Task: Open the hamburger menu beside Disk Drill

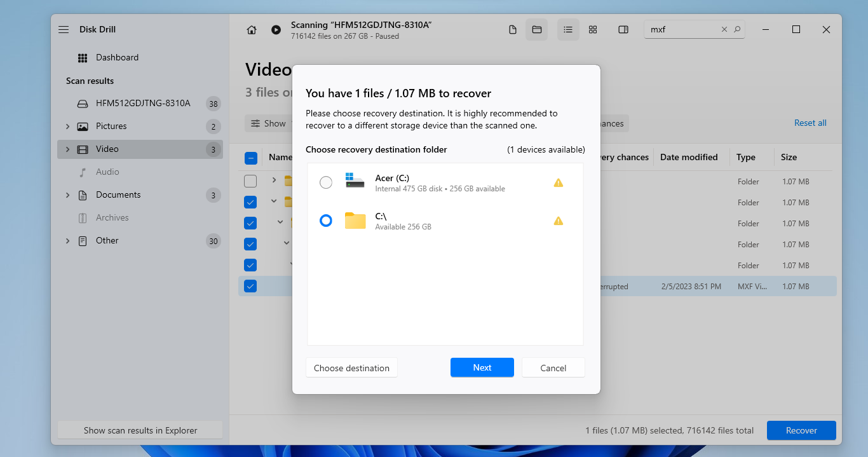Action: [x=64, y=30]
